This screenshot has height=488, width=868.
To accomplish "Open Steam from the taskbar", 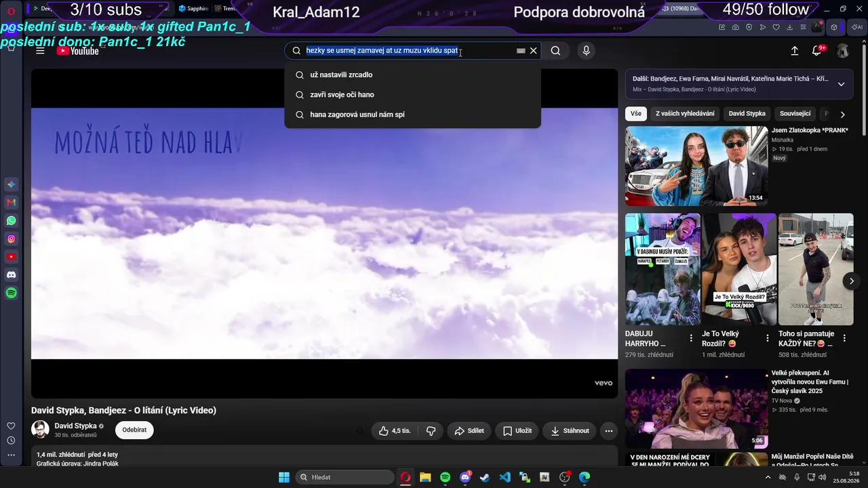I will pyautogui.click(x=485, y=477).
